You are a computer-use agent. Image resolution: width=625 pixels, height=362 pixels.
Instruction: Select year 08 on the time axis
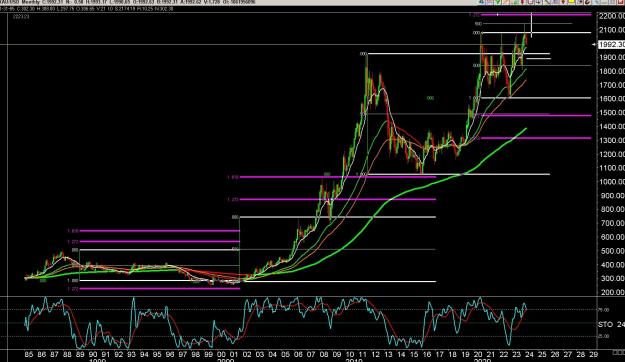coord(324,354)
